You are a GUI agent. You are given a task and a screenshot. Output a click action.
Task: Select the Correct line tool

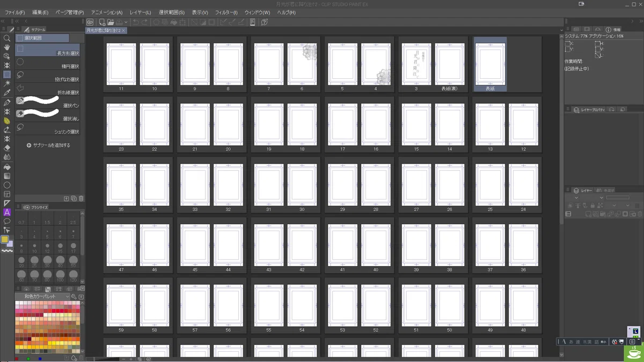click(7, 230)
